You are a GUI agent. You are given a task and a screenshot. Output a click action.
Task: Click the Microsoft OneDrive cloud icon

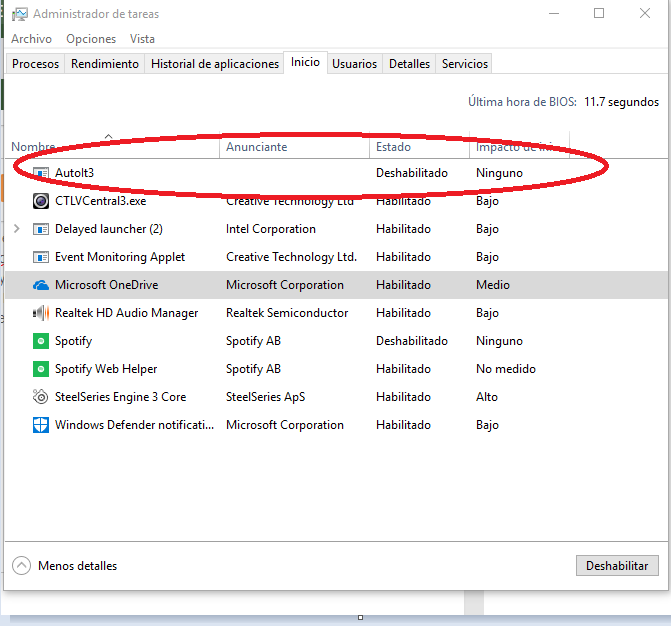41,285
